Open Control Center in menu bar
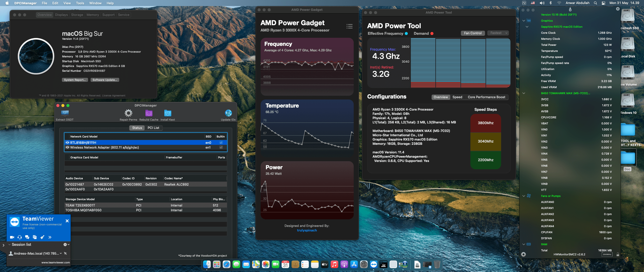Image resolution: width=644 pixels, height=272 pixels. point(603,3)
